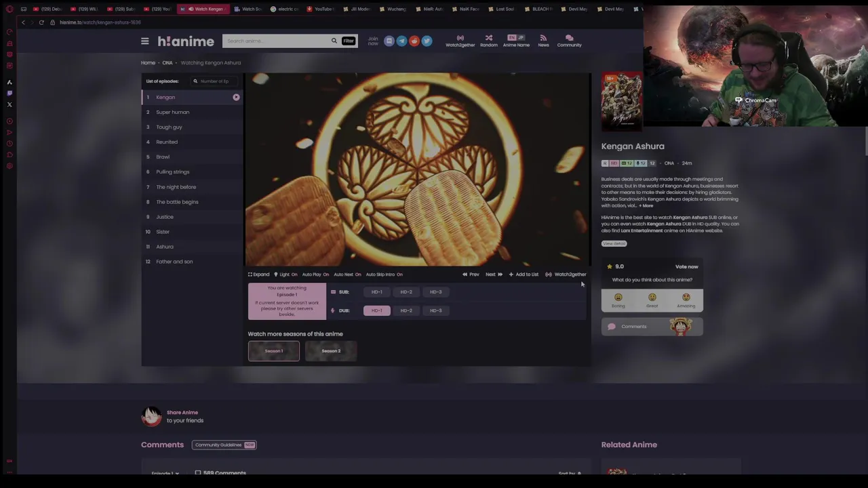
Task: Open the Community Guidelines link
Action: [224, 445]
